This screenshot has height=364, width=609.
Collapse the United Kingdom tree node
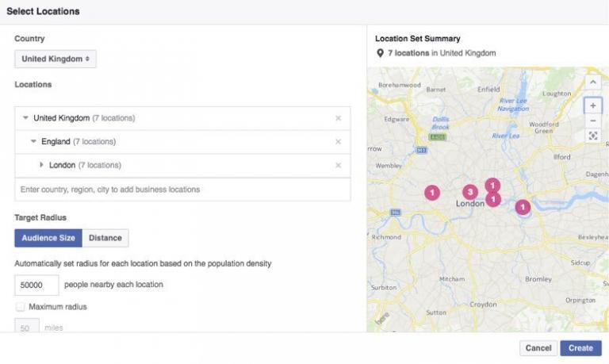point(25,118)
